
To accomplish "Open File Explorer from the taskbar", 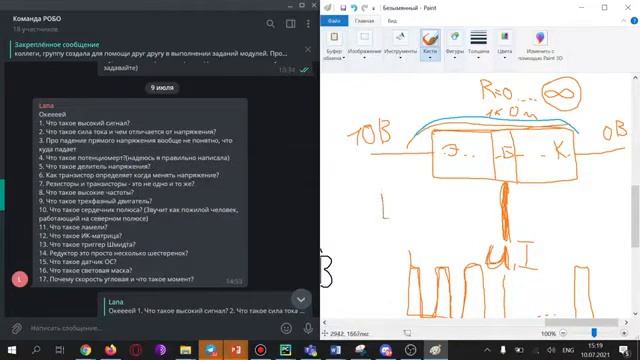I will [185, 350].
